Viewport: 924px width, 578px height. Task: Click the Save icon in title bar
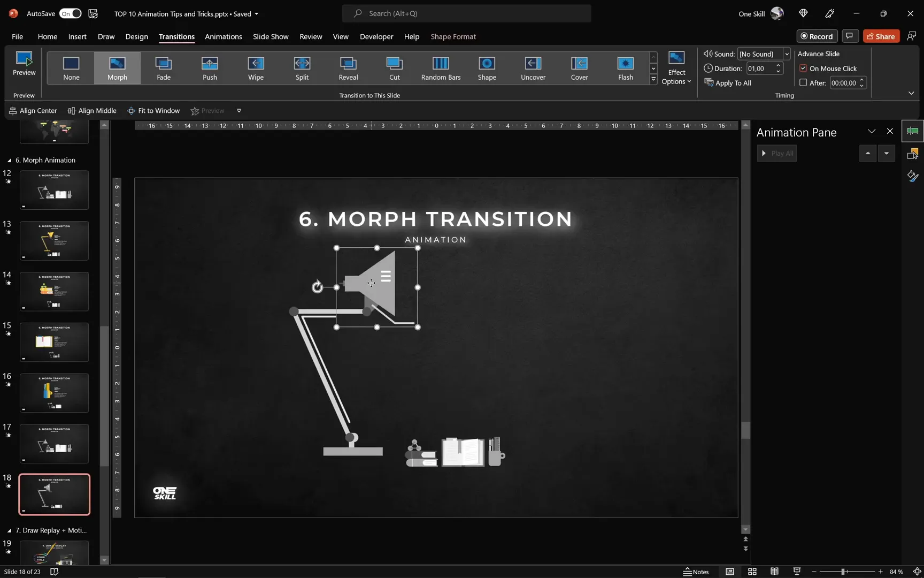click(x=93, y=13)
